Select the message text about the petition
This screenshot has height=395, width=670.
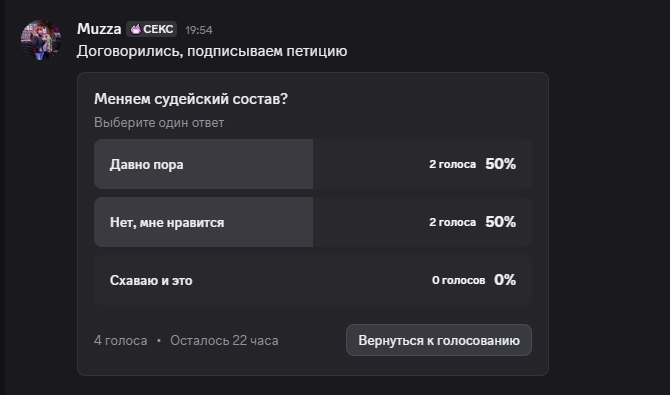(x=212, y=51)
